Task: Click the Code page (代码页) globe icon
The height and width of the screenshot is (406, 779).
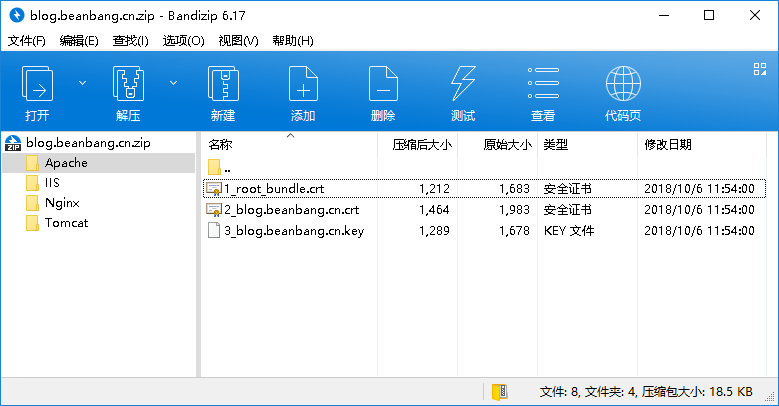Action: click(x=623, y=83)
